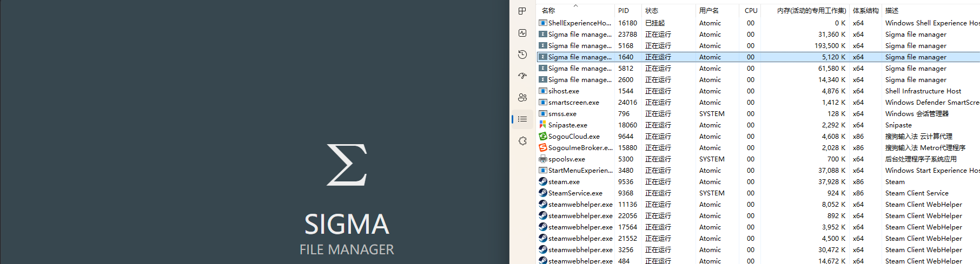This screenshot has height=264, width=980.
Task: Click the Sigma icon on PID 23788 row
Action: [542, 34]
